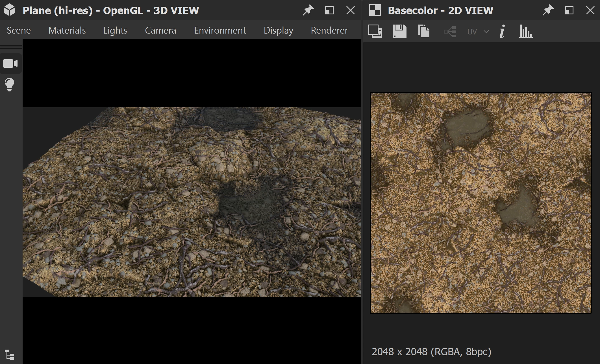Image resolution: width=600 pixels, height=364 pixels.
Task: Click the camera icon in 3D view sidebar
Action: tap(10, 63)
